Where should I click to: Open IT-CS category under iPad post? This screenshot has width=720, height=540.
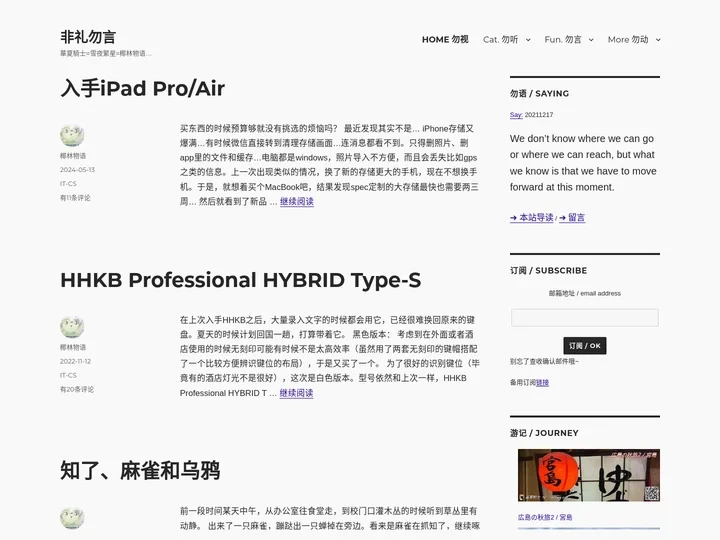pyautogui.click(x=68, y=184)
